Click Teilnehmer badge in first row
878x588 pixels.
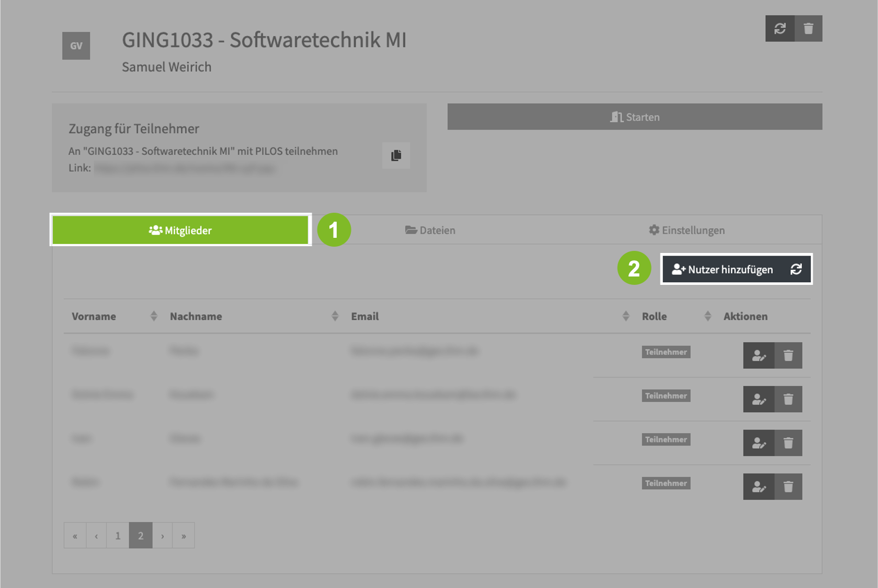666,352
